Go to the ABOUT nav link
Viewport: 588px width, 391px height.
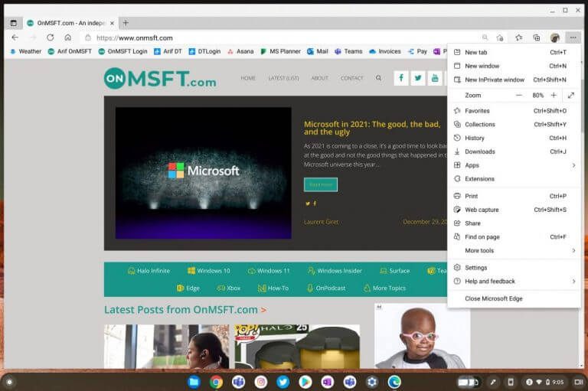coord(319,78)
